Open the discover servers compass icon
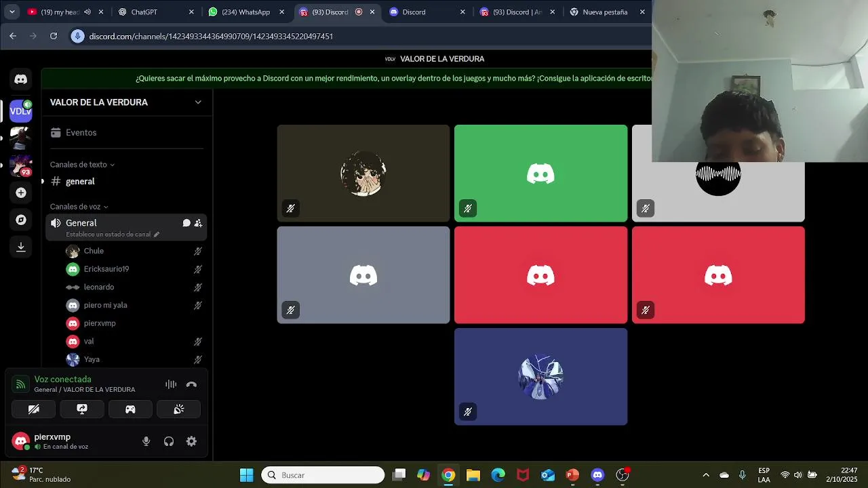The width and height of the screenshot is (868, 488). 21,220
